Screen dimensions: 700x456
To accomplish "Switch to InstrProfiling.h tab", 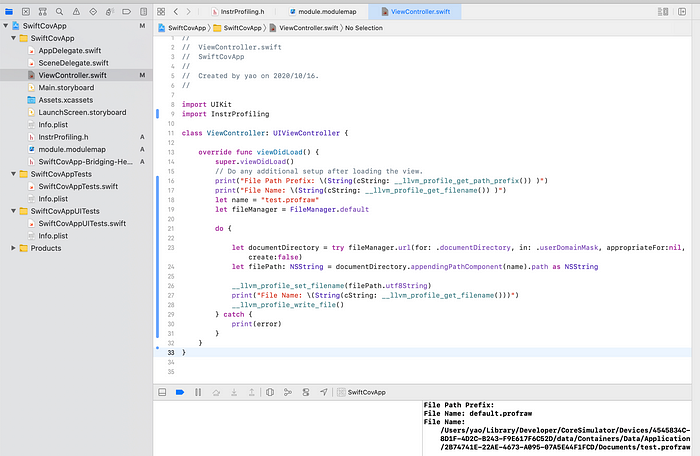I will pos(238,12).
